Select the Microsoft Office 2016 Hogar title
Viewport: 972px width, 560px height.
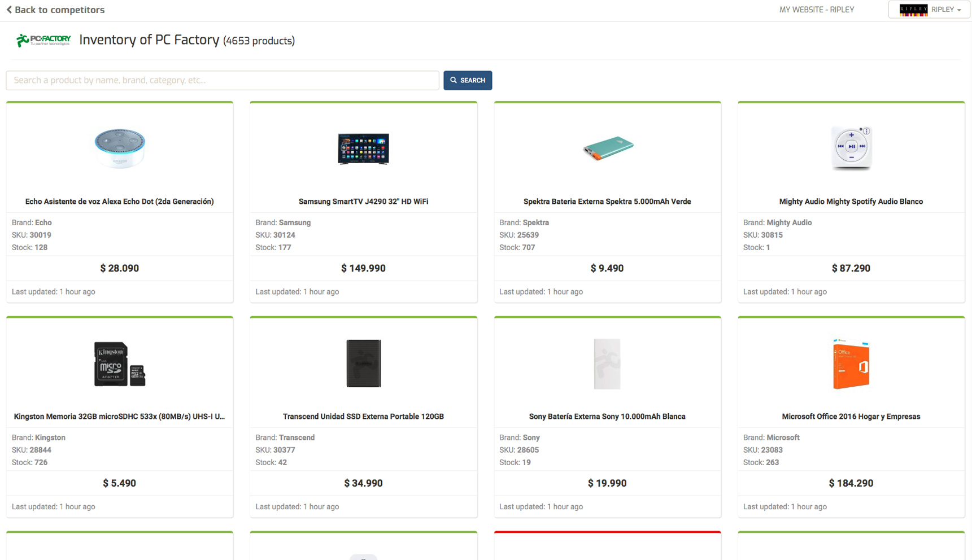point(851,417)
